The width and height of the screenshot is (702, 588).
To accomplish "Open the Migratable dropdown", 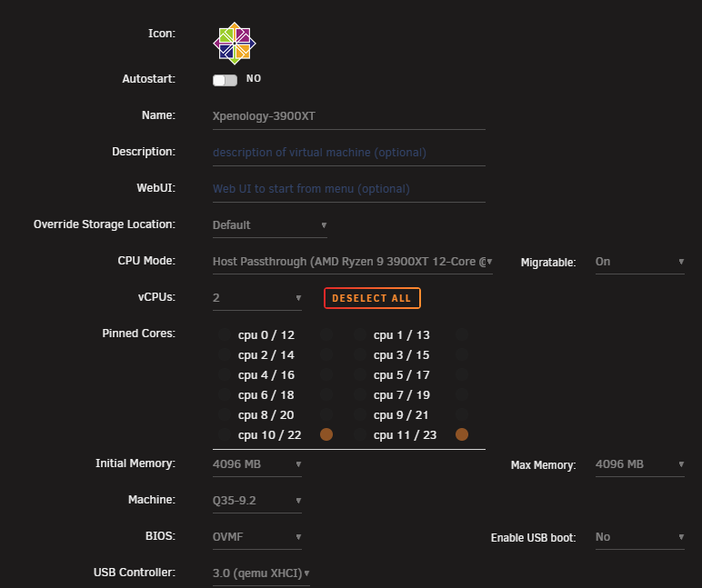I will pos(640,262).
